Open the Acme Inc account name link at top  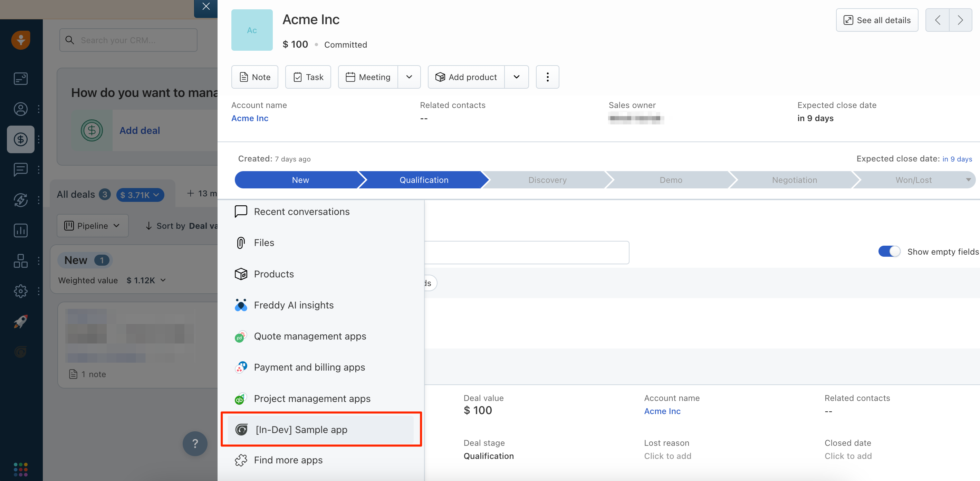(250, 118)
